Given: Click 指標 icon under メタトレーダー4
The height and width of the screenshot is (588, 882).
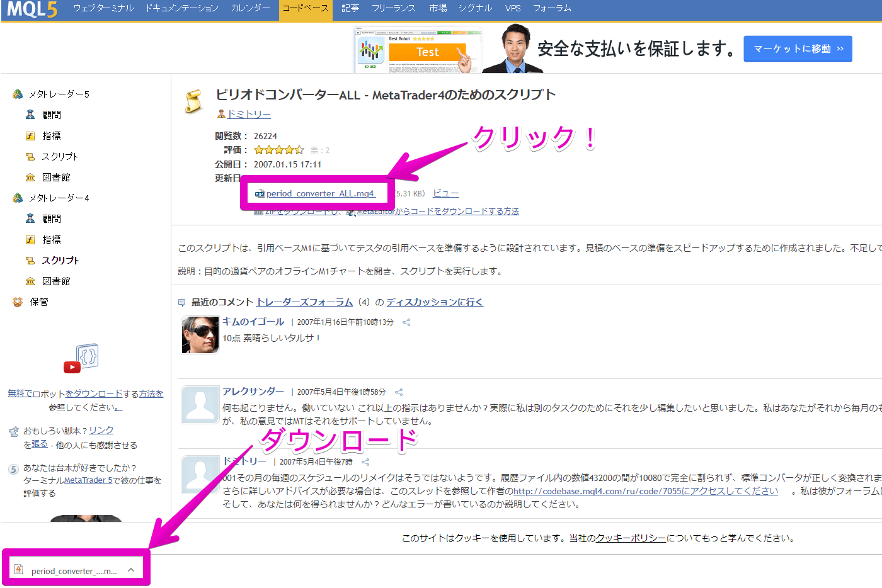Looking at the screenshot, I should pos(30,239).
